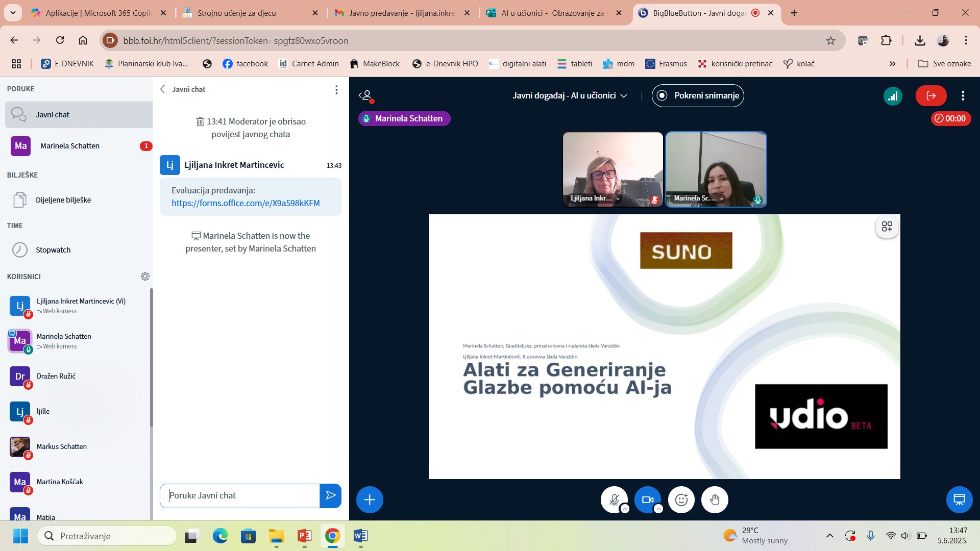Viewport: 980px width, 551px height.
Task: Reload the page
Action: [60, 40]
